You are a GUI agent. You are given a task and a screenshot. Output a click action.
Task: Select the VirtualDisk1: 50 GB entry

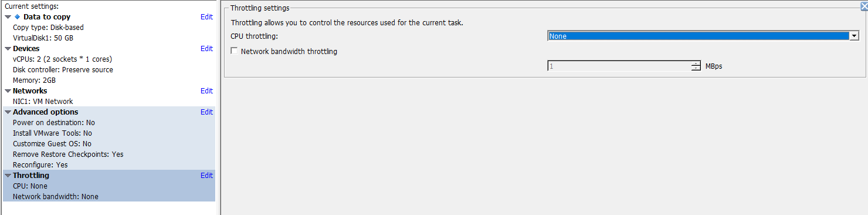(x=43, y=38)
